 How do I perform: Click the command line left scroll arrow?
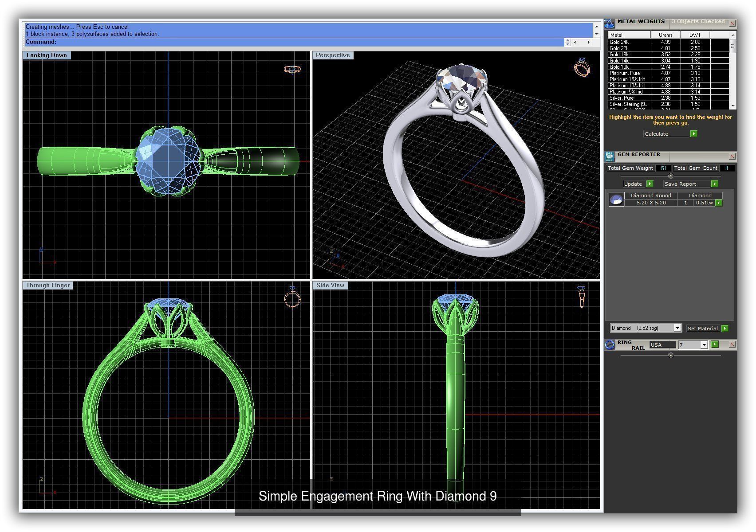pos(575,42)
